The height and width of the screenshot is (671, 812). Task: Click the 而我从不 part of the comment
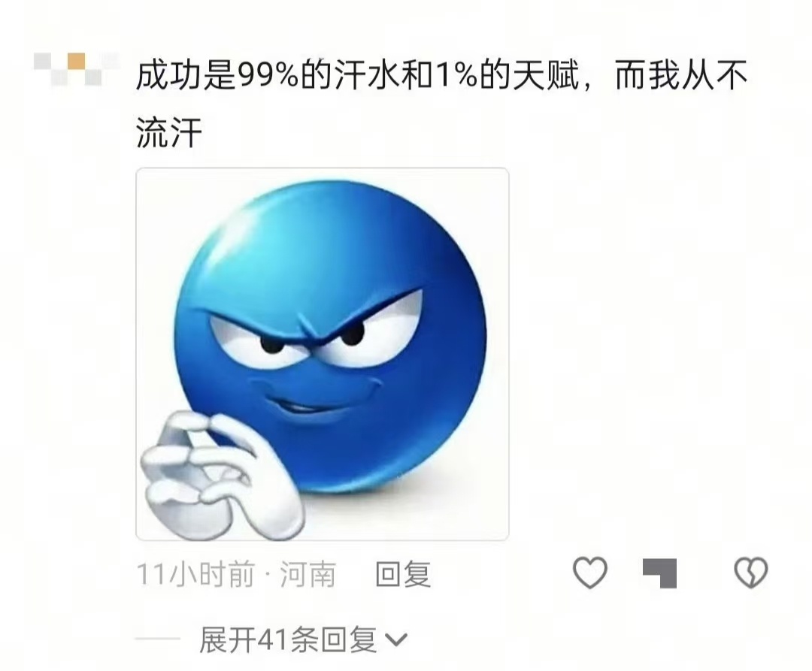click(681, 76)
